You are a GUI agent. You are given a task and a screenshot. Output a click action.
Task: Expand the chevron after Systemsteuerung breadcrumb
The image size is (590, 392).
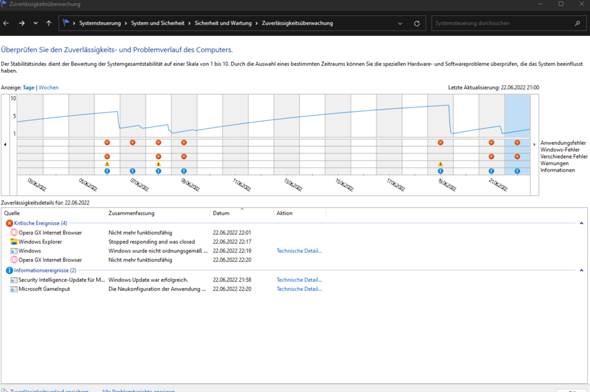(126, 23)
